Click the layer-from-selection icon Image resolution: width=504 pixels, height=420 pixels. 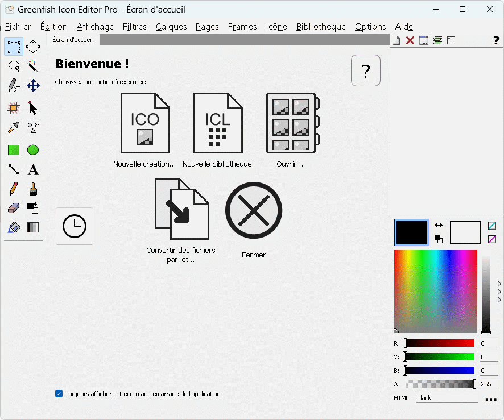click(x=451, y=40)
